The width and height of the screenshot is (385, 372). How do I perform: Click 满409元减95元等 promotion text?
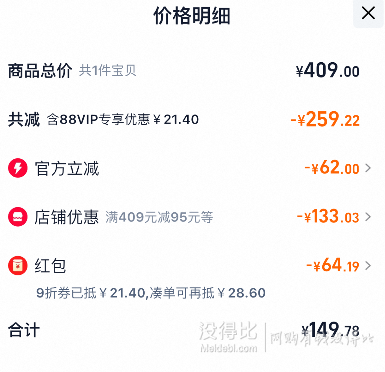pos(159,217)
